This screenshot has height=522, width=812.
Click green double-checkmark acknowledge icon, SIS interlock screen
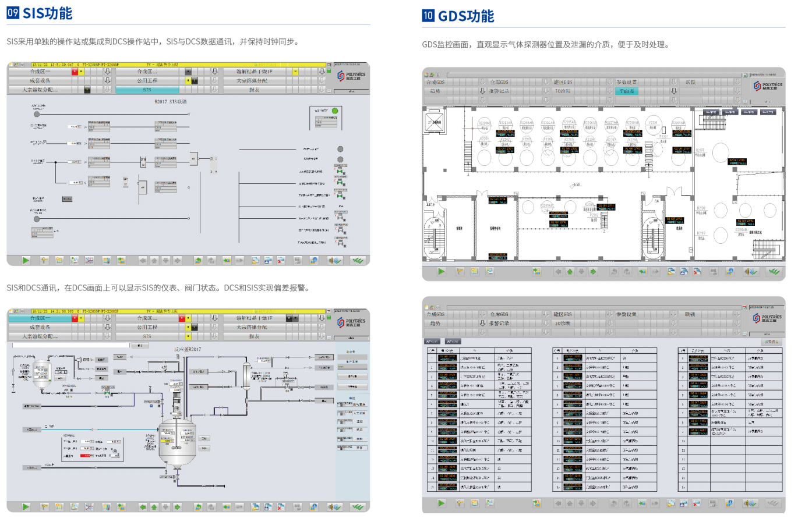click(x=358, y=260)
